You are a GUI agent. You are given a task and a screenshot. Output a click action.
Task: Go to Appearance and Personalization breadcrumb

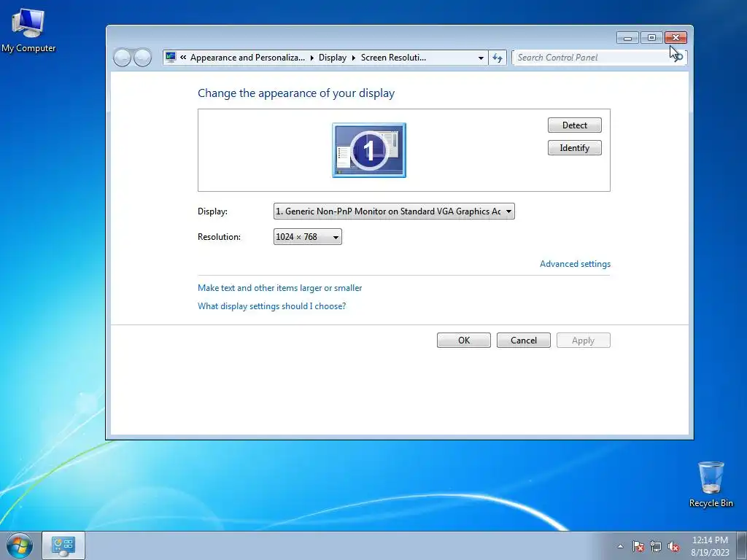(247, 58)
